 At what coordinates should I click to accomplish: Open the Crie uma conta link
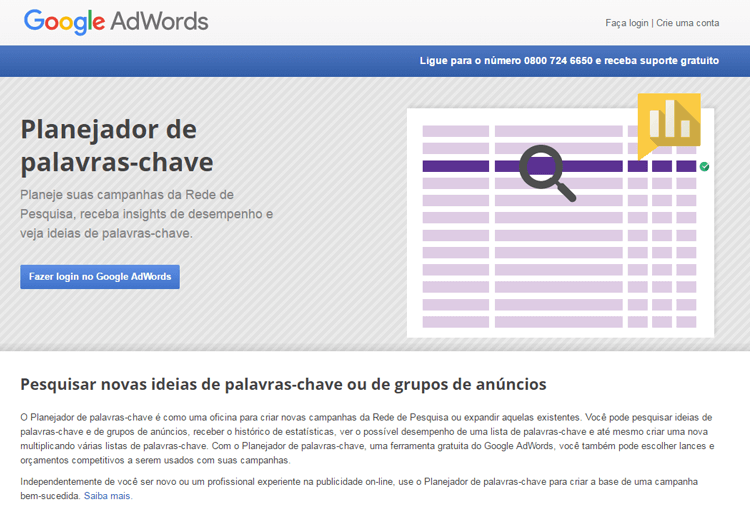(x=687, y=23)
